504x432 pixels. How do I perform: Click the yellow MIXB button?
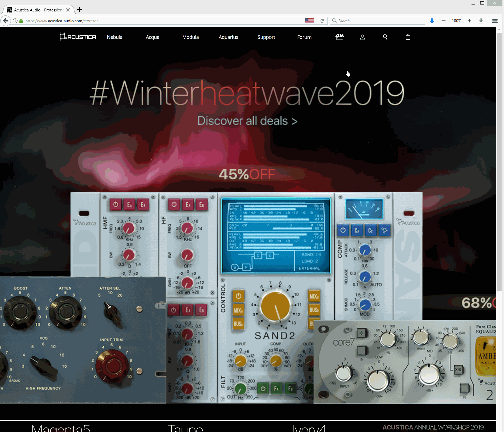click(314, 296)
